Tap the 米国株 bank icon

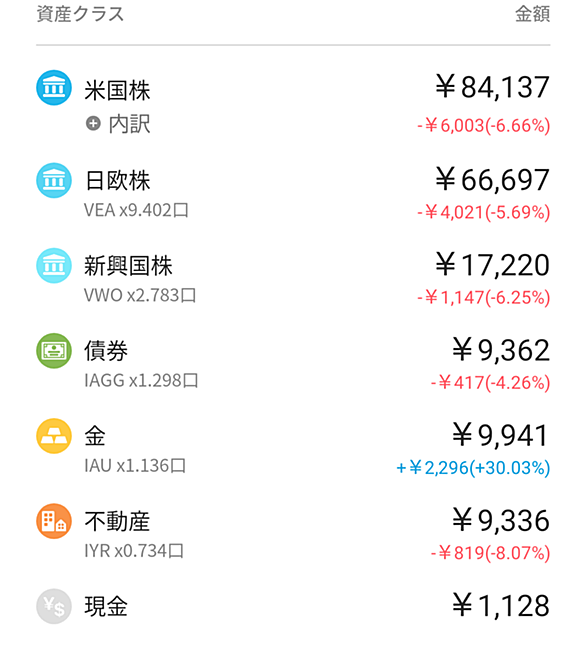tap(54, 87)
